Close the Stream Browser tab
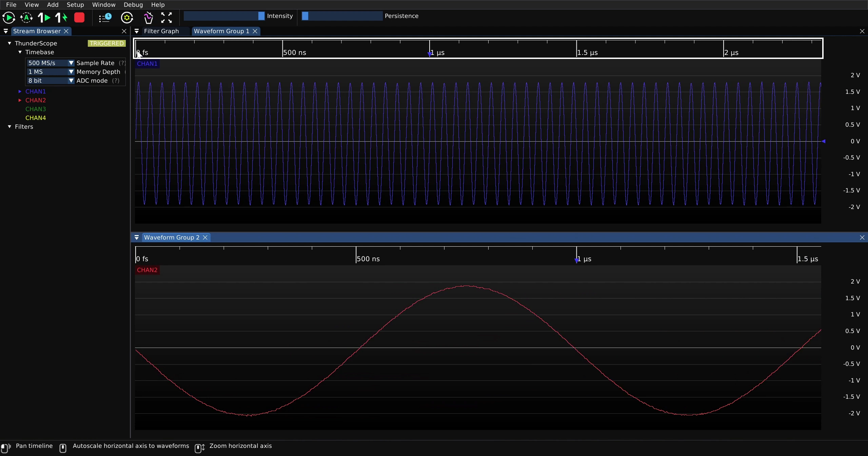Screen dimensions: 868x456 point(66,31)
